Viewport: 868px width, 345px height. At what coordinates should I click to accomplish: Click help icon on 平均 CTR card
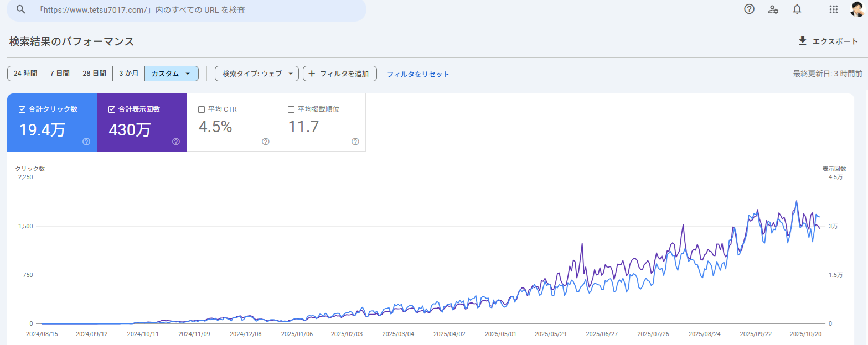click(x=266, y=142)
